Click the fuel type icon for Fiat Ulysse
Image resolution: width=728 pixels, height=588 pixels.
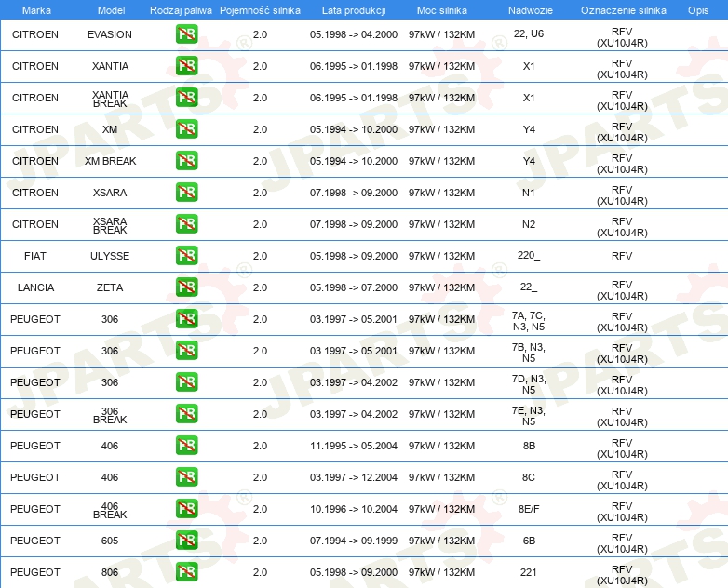[186, 255]
